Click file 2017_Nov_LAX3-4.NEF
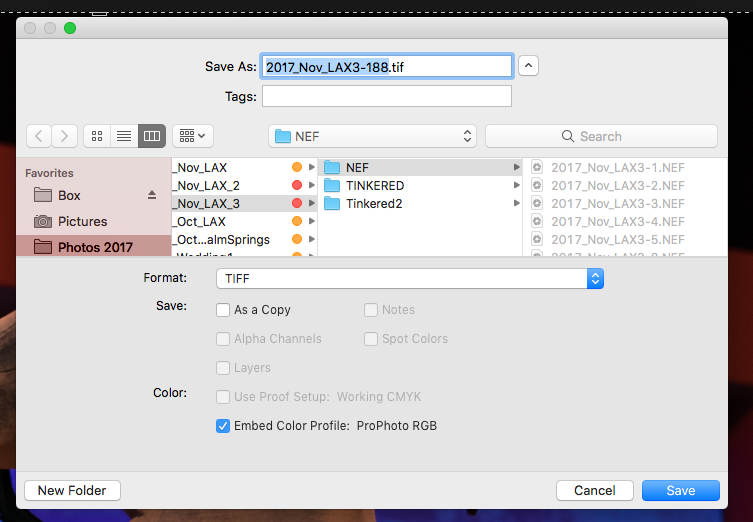 [x=625, y=221]
